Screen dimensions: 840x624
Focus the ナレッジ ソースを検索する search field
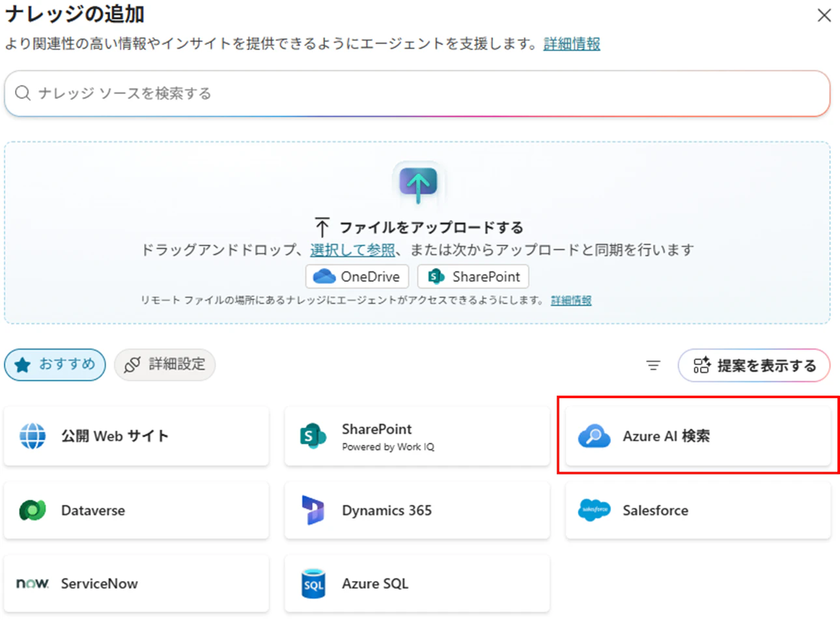point(417,94)
